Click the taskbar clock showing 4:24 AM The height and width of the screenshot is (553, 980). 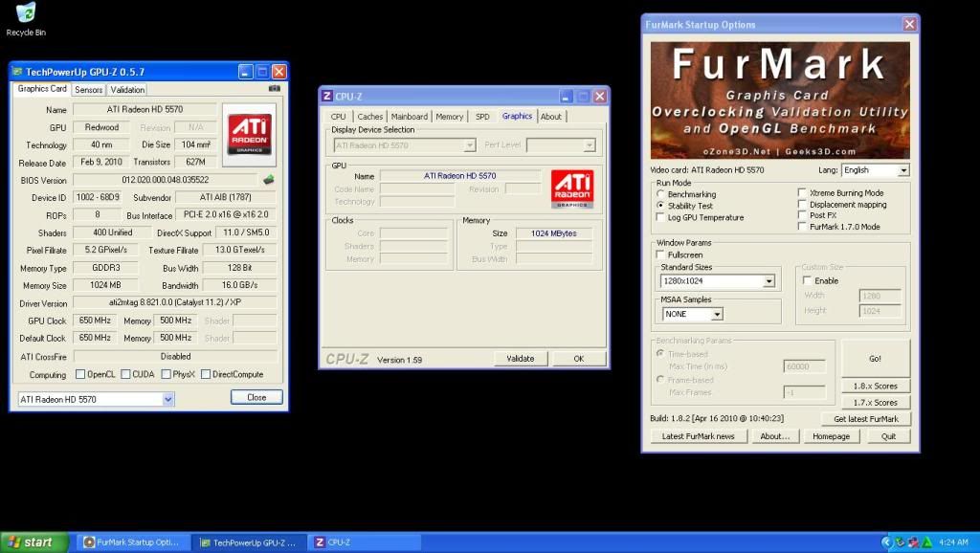[x=953, y=542]
